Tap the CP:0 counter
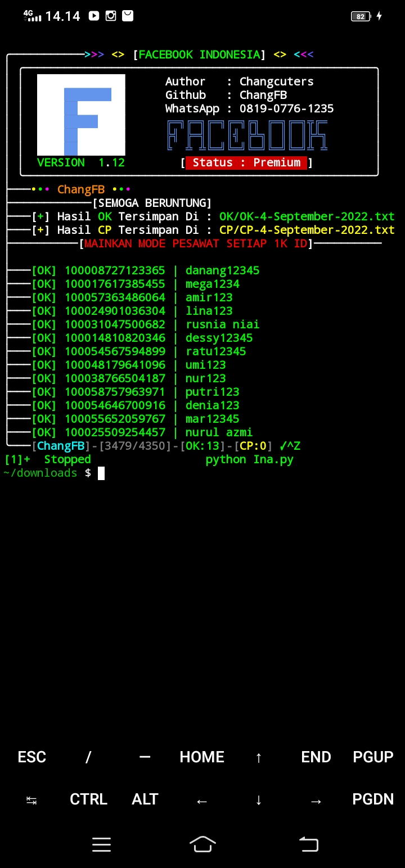This screenshot has height=868, width=405. click(x=253, y=446)
